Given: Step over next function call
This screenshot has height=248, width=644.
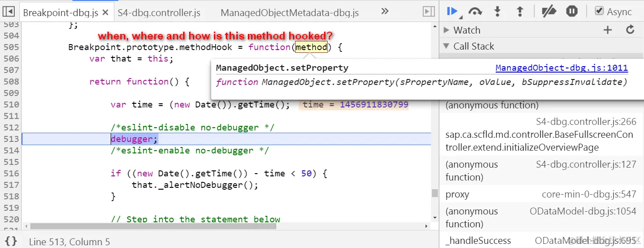Looking at the screenshot, I should tap(475, 11).
